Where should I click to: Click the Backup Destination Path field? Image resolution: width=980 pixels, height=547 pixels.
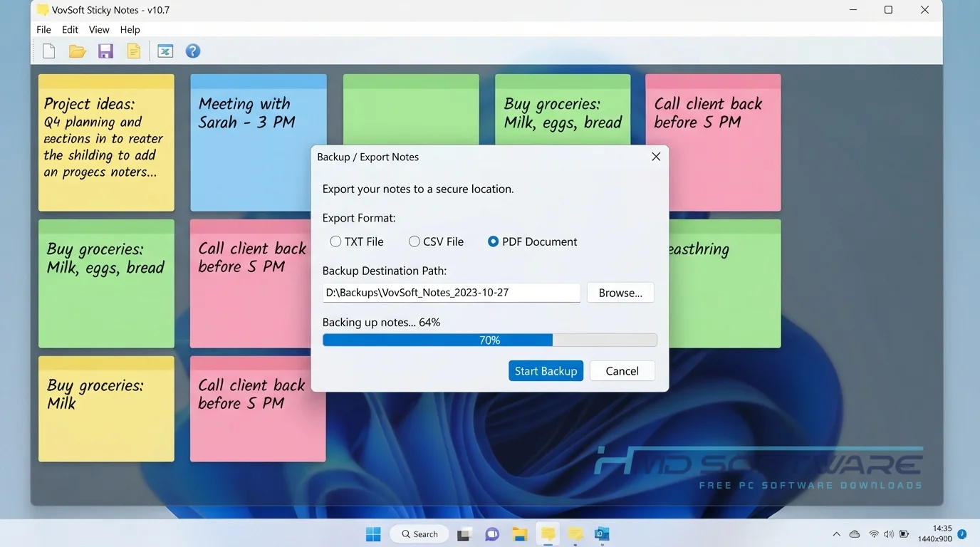point(452,293)
